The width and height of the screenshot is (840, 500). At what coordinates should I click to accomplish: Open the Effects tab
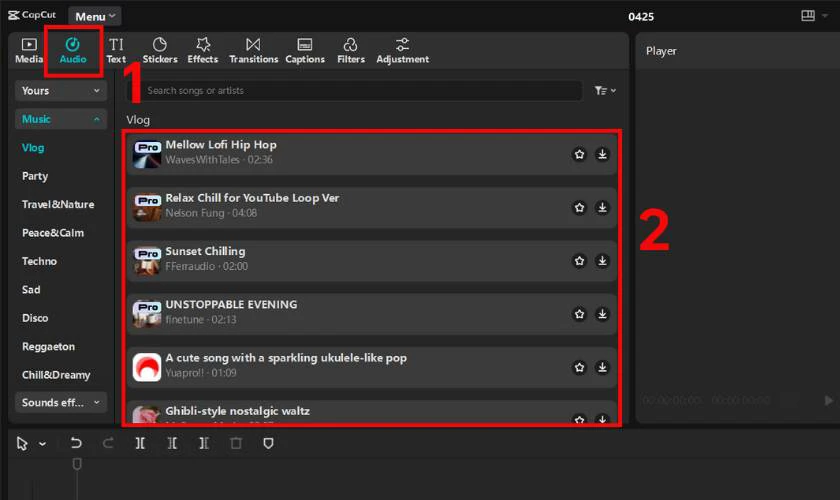202,51
